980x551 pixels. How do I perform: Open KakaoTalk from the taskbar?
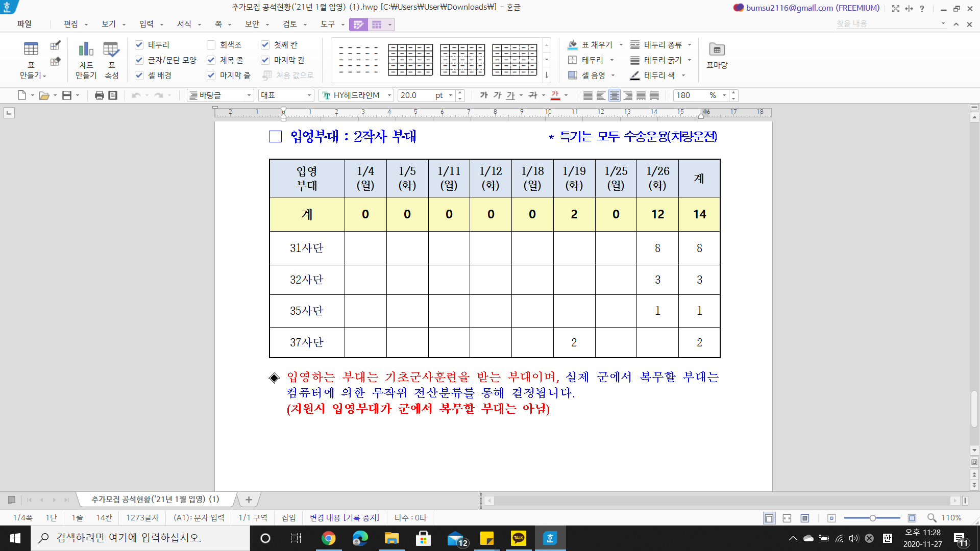[519, 538]
